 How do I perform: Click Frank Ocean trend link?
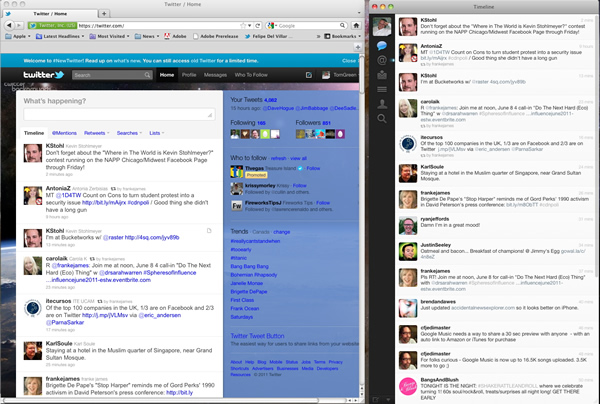245,308
